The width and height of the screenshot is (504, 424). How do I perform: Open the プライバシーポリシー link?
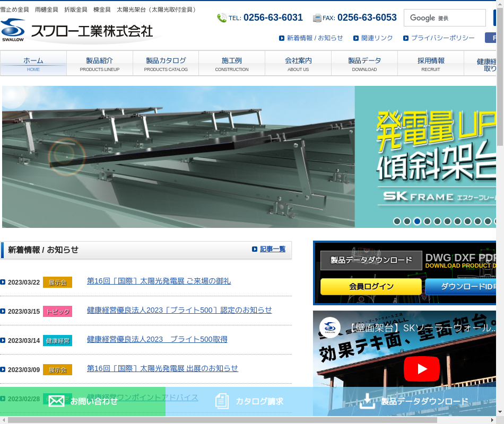[x=442, y=38]
